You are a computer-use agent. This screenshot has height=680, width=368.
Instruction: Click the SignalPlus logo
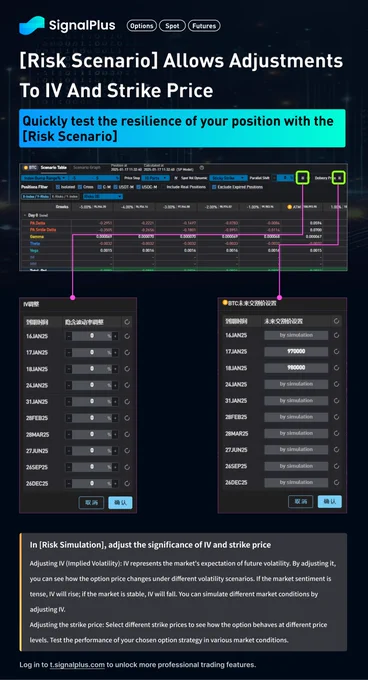(x=67, y=25)
